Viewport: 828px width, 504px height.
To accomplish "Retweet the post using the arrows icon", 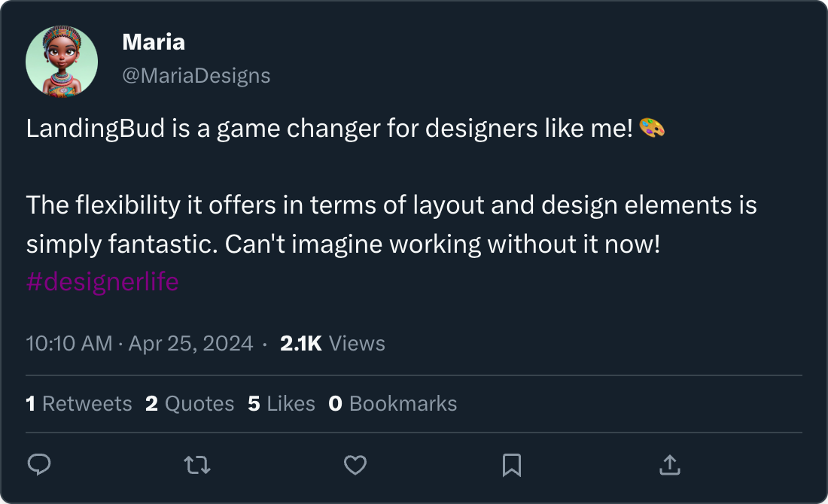I will (197, 466).
